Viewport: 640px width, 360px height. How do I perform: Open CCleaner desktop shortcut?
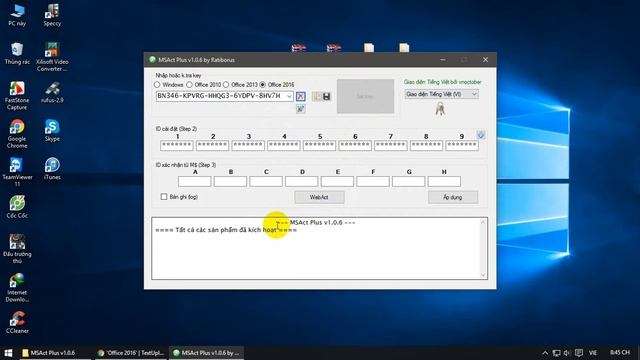click(17, 322)
